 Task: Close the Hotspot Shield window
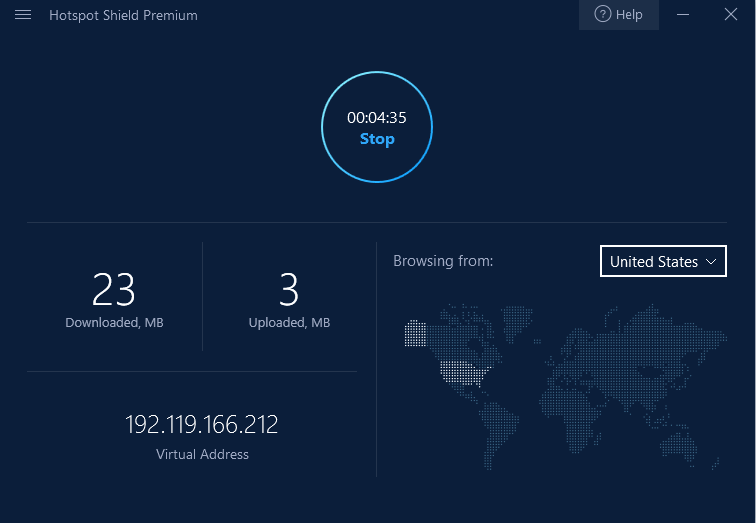pos(731,14)
